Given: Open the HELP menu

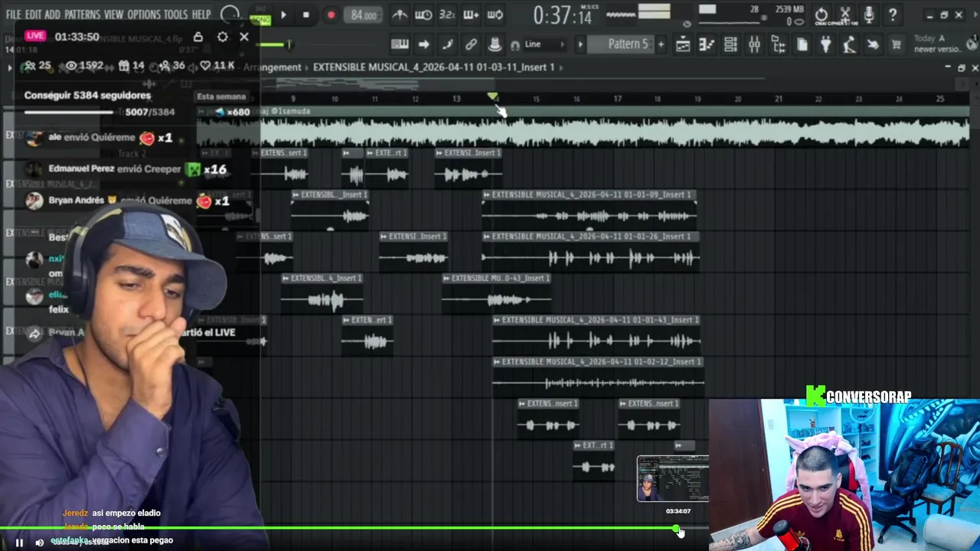Looking at the screenshot, I should tap(201, 15).
